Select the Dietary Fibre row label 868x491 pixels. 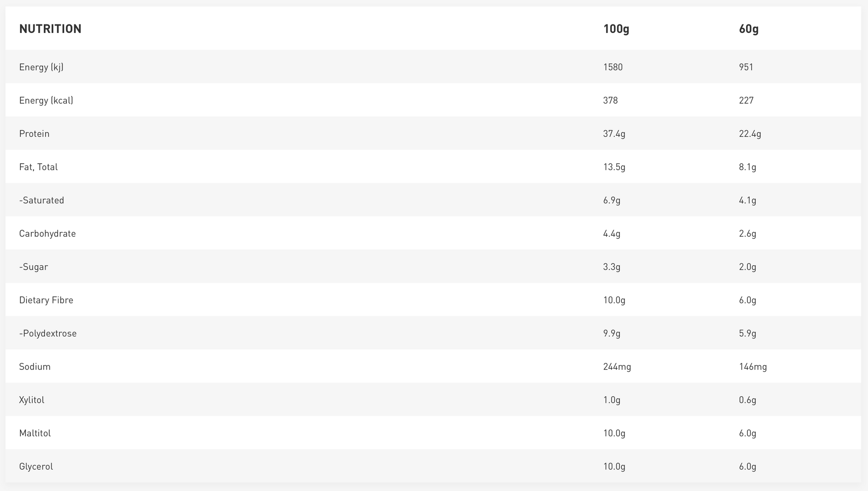[x=46, y=300]
